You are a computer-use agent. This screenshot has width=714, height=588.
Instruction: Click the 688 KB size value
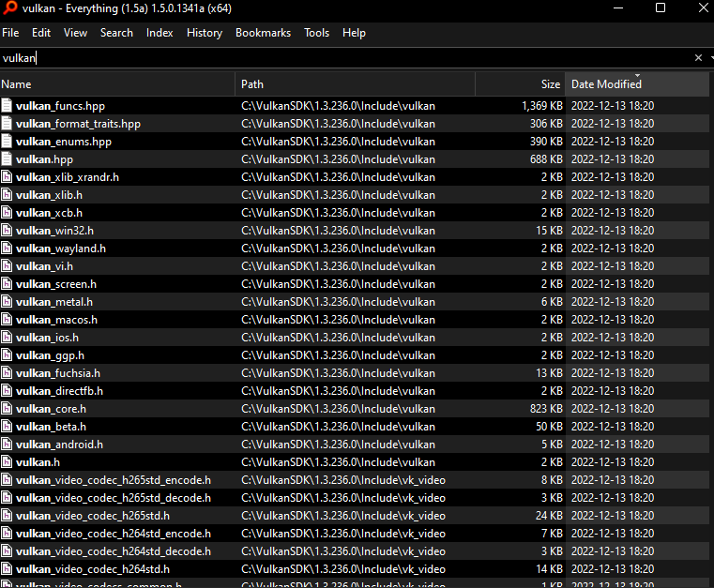tap(546, 158)
